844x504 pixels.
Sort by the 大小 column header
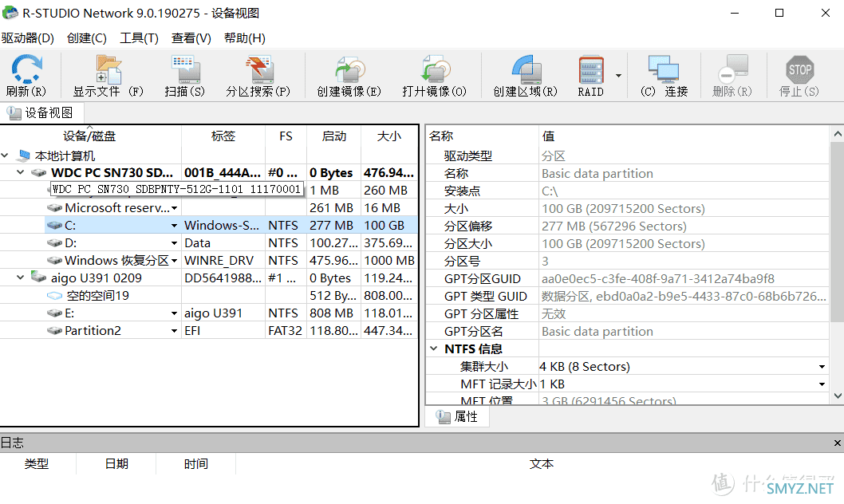click(389, 136)
